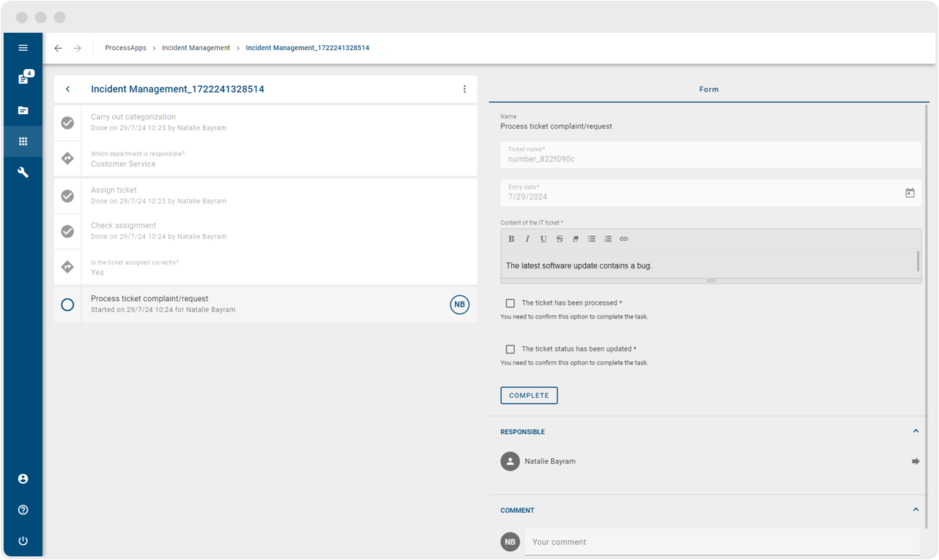Click into 'Your comment' field

pos(722,542)
